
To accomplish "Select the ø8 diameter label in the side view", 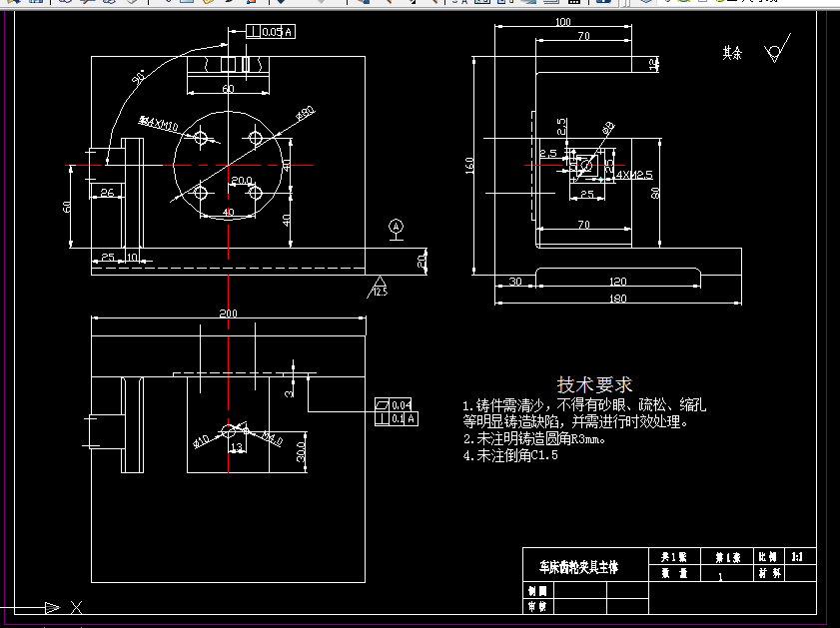I will (x=608, y=128).
